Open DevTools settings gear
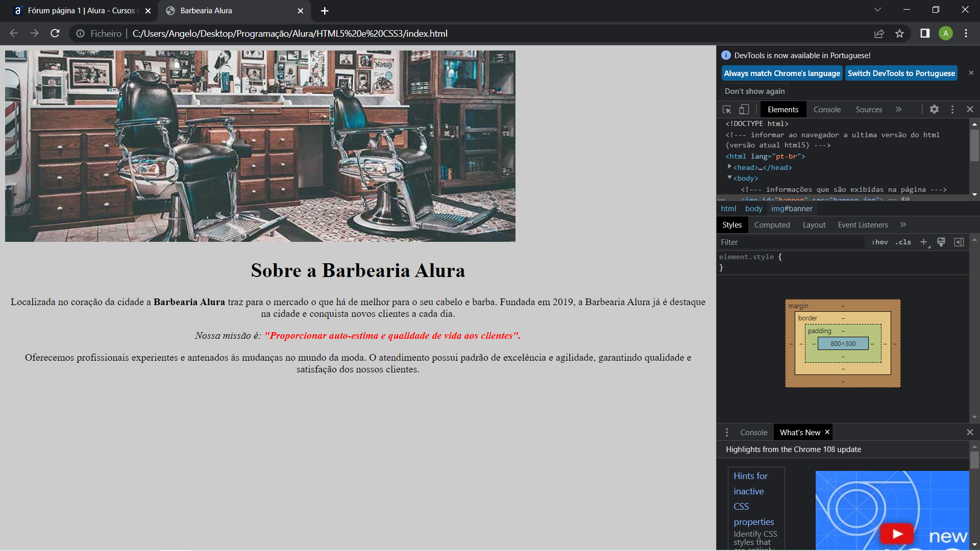Screen dimensions: 980x551 934,109
